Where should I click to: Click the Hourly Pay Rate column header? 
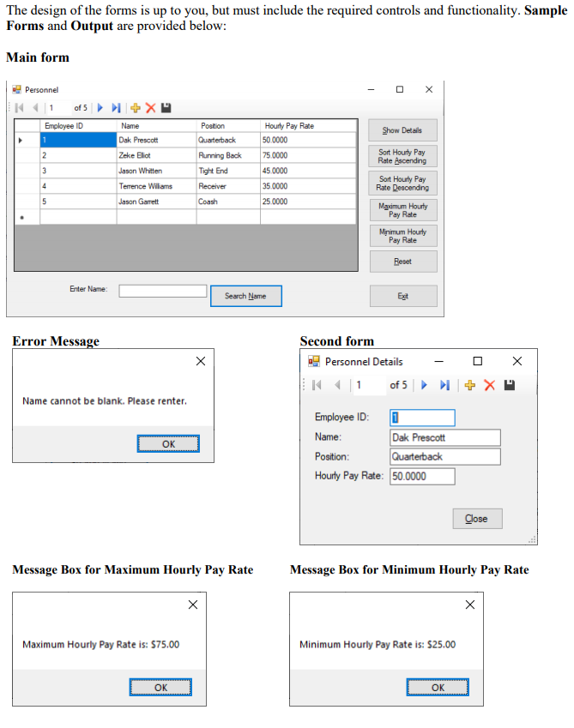[308, 126]
